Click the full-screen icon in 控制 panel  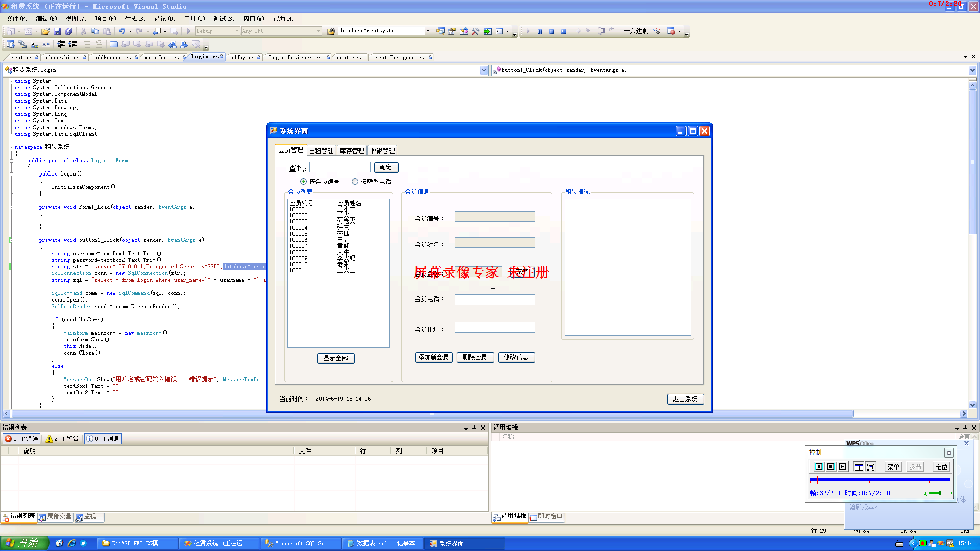(x=871, y=467)
